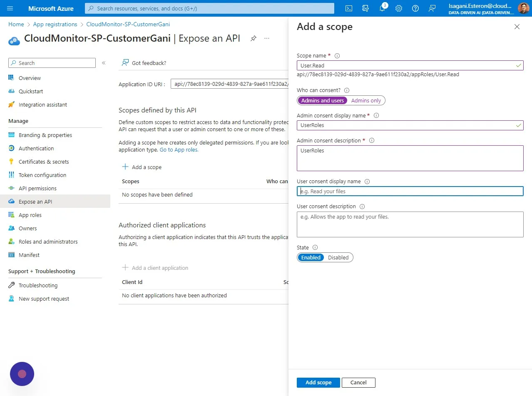Open the Directories and subscriptions filter icon
Viewport: 532px width, 396px height.
pyautogui.click(x=366, y=8)
